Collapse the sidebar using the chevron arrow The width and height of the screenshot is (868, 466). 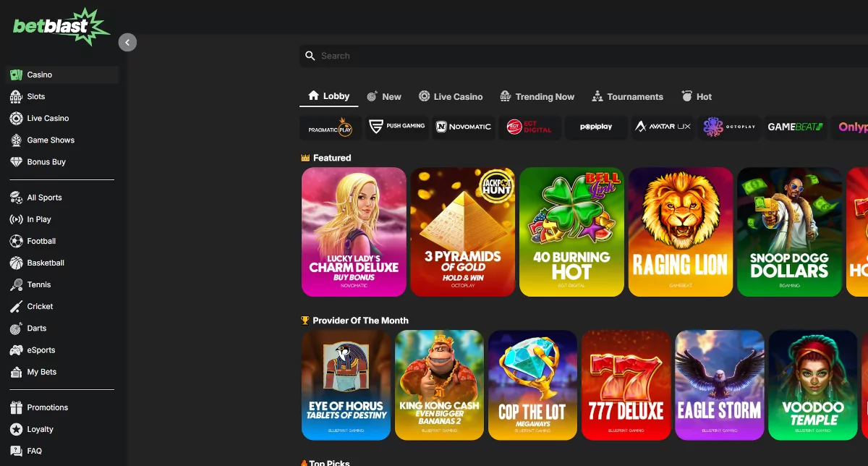pyautogui.click(x=127, y=42)
